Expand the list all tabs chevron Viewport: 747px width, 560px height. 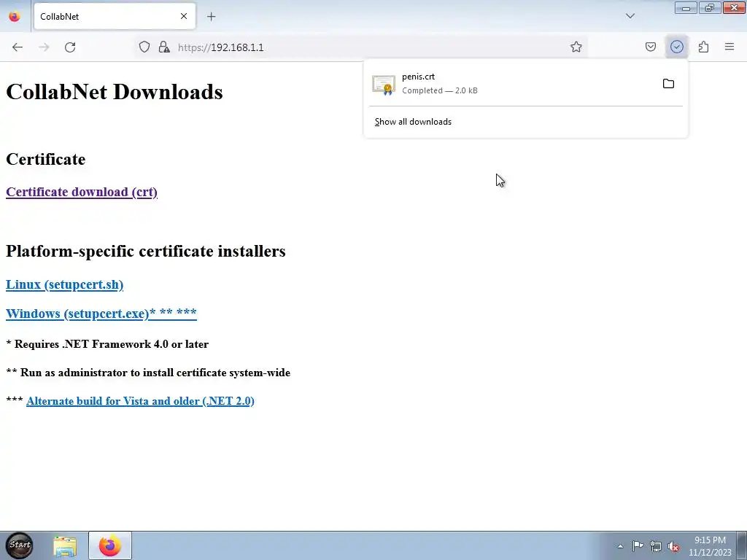[x=630, y=16]
